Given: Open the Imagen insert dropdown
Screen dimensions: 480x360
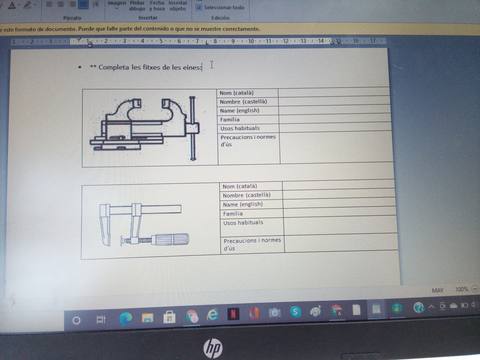Looking at the screenshot, I should click(117, 5).
